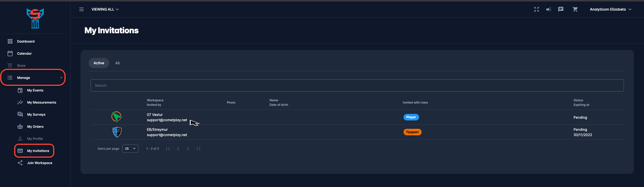Screen dimensions: 644x187
Task: Toggle the hamburger sidebar menu icon
Action: coord(82,9)
